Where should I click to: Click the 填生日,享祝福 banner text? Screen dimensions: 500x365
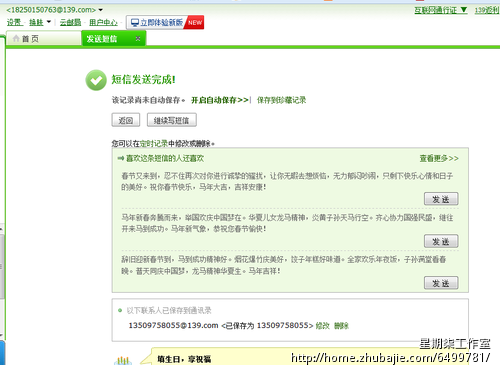[184, 359]
